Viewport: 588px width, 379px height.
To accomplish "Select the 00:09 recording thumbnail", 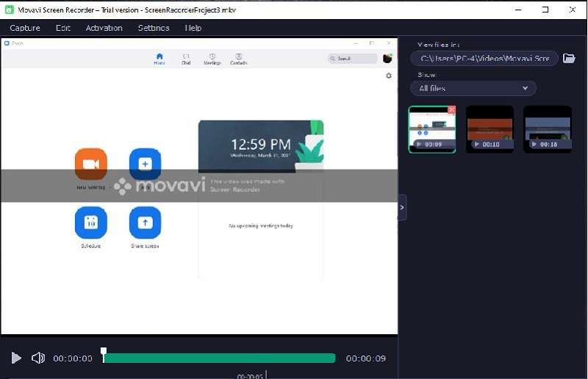I will click(x=432, y=129).
